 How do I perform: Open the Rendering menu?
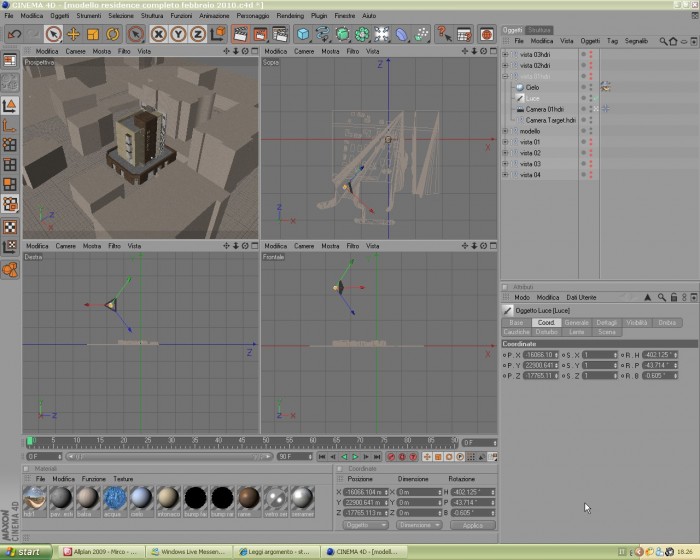(290, 16)
